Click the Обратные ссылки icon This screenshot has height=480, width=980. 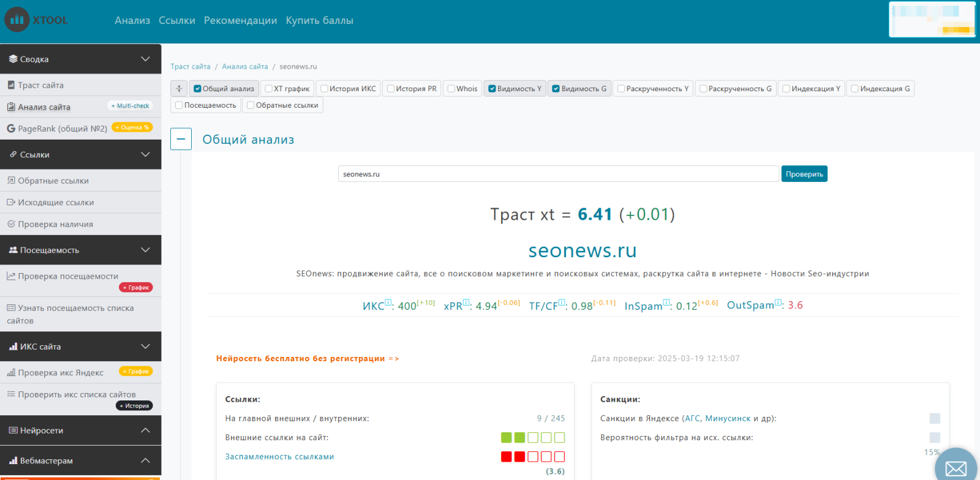[x=11, y=181]
